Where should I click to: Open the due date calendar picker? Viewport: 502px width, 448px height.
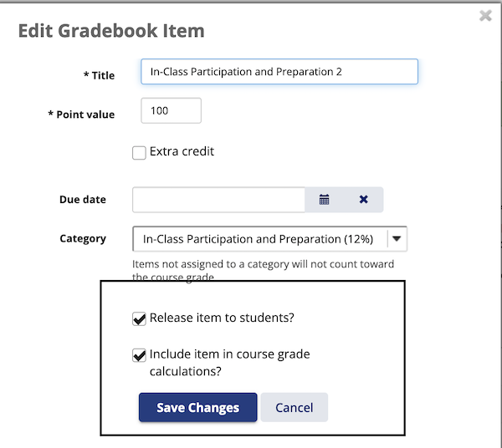click(x=325, y=200)
